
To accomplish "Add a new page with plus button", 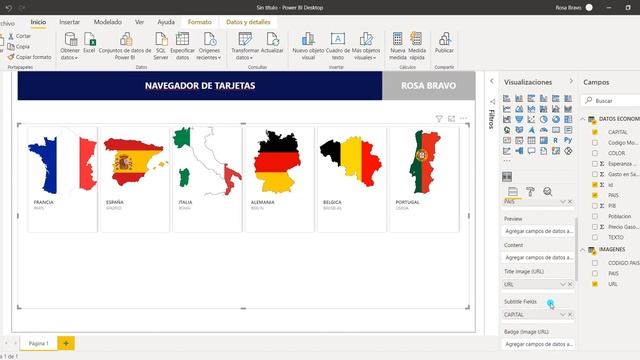I will click(x=66, y=343).
